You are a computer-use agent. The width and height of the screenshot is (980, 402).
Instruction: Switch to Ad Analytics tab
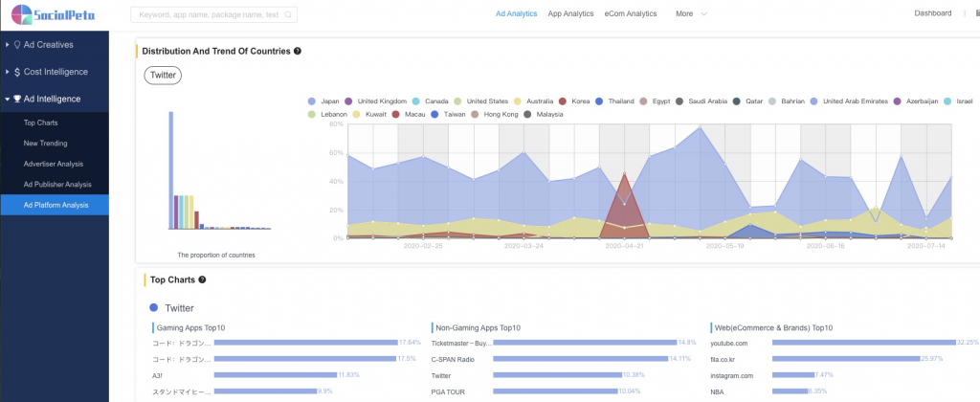(516, 13)
